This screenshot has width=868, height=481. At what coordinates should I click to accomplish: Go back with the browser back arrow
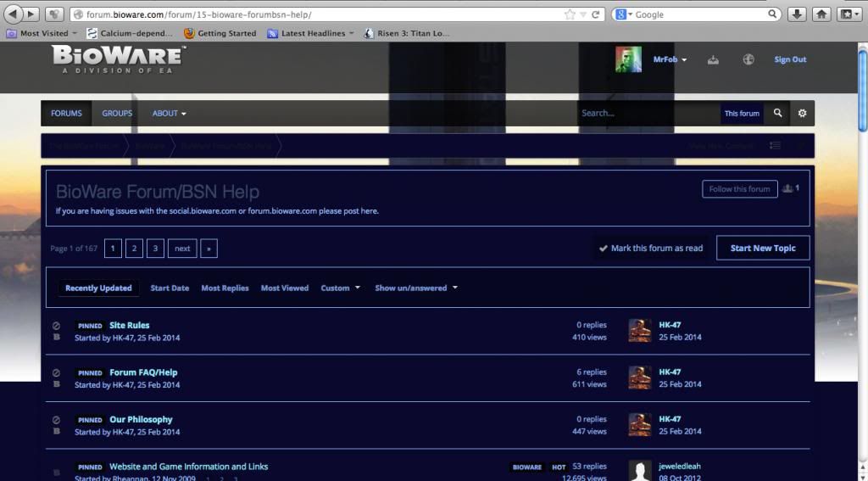click(12, 14)
